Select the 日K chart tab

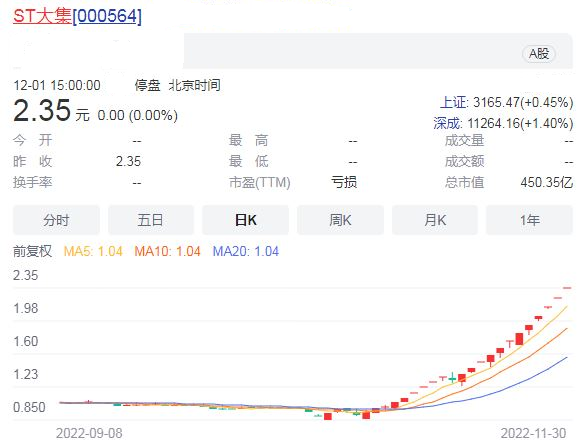pos(245,220)
